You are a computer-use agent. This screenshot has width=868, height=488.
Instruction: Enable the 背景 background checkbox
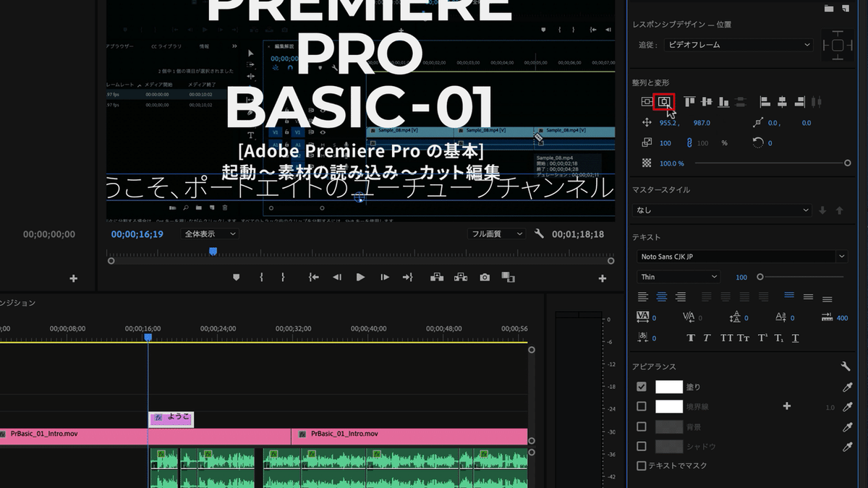[x=641, y=427]
